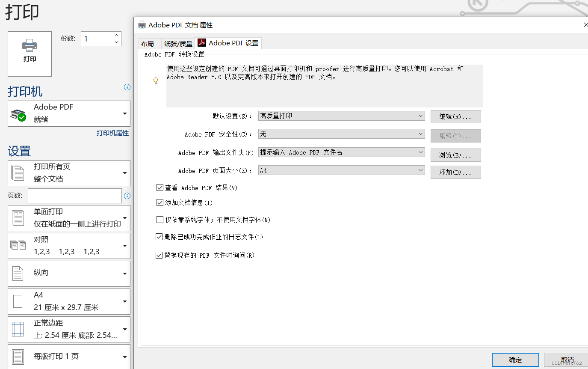Image resolution: width=588 pixels, height=369 pixels.
Task: Expand the 打印所有页 dropdown
Action: (x=69, y=173)
